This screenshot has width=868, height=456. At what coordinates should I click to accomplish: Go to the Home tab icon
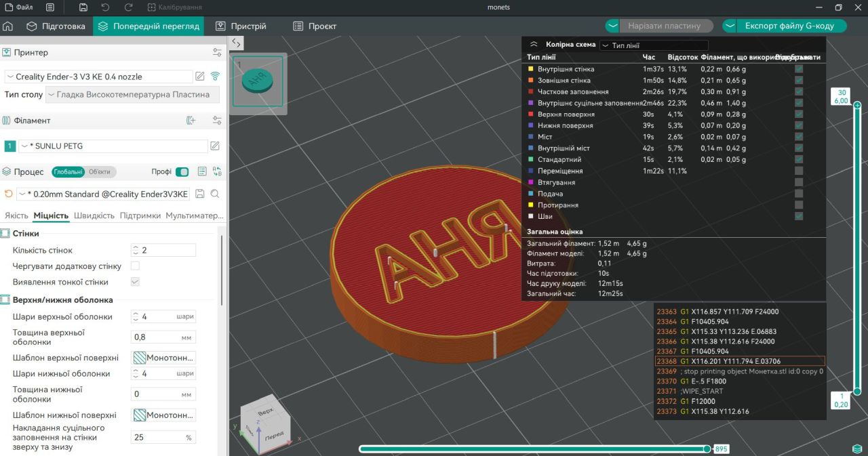8,26
